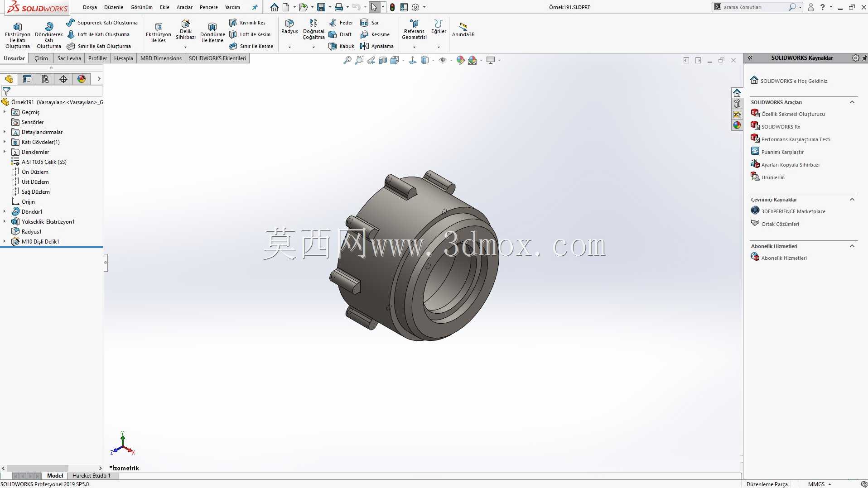The width and height of the screenshot is (868, 488).
Task: Select Döndürme ile Kesme tool
Action: click(x=212, y=33)
